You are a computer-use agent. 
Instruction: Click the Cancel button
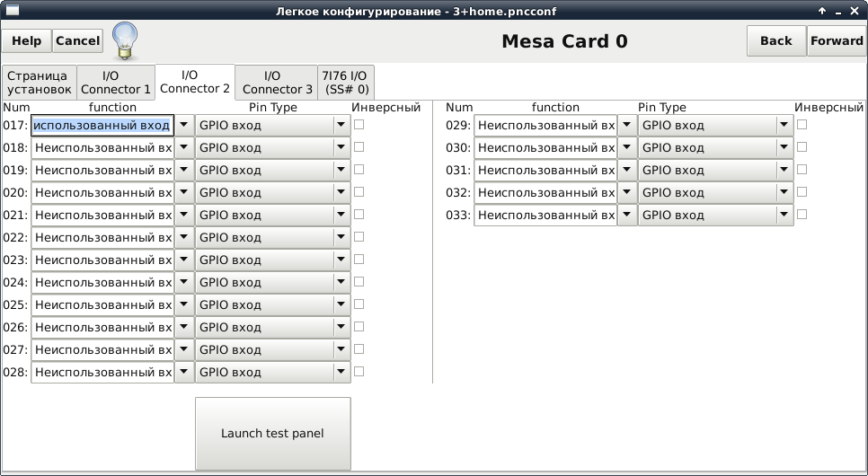[77, 41]
